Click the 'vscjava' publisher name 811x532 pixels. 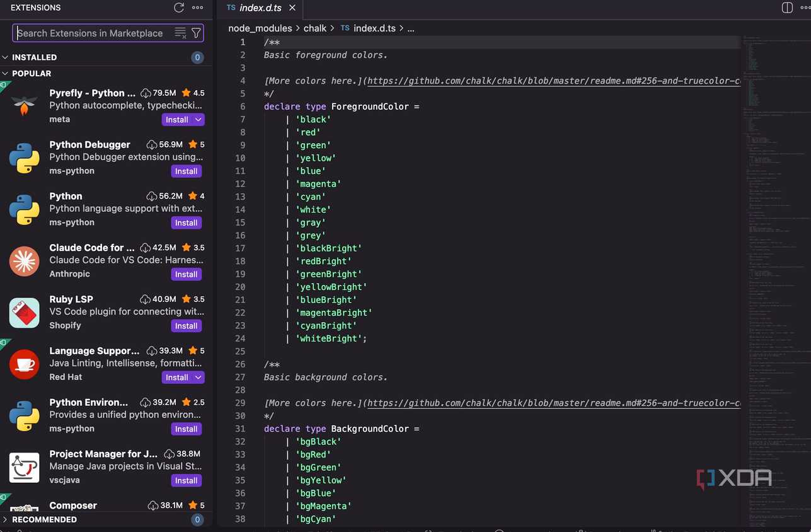64,480
